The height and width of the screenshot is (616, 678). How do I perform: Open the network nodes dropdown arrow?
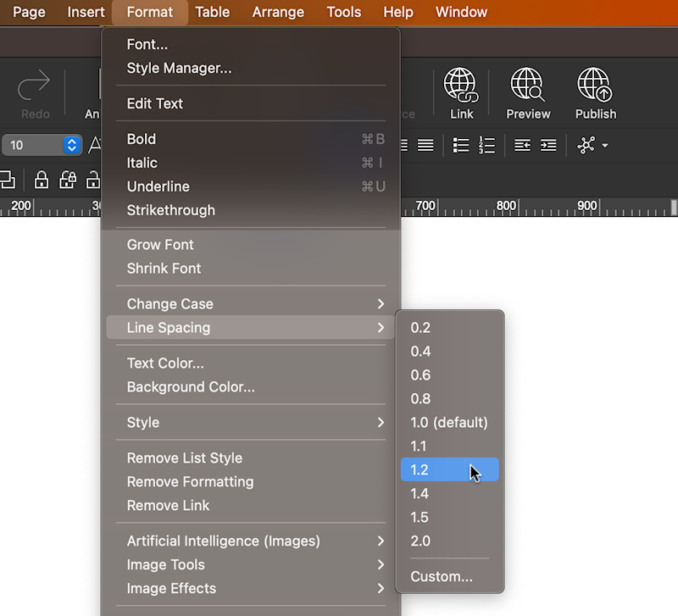[605, 147]
